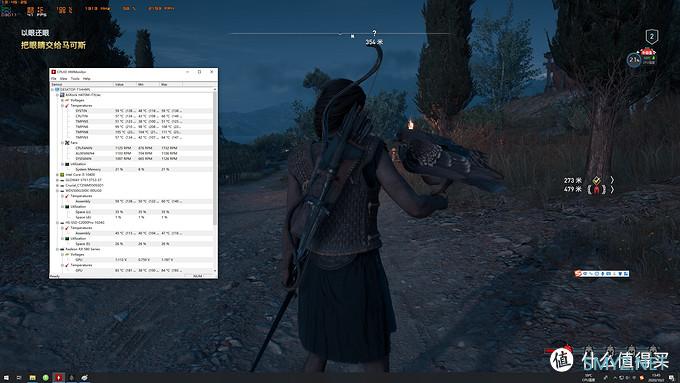Click the fan icon beside Fans
This screenshot has height=383, width=680.
[x=67, y=143]
